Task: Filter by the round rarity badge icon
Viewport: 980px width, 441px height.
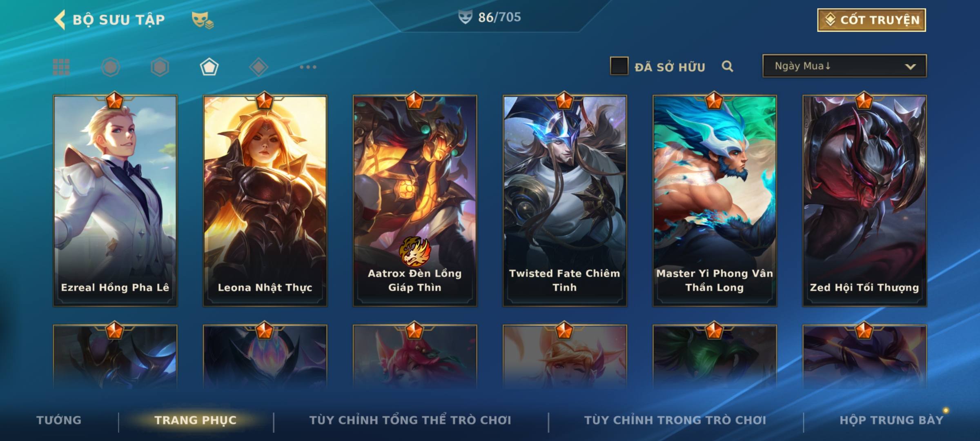Action: click(x=110, y=67)
